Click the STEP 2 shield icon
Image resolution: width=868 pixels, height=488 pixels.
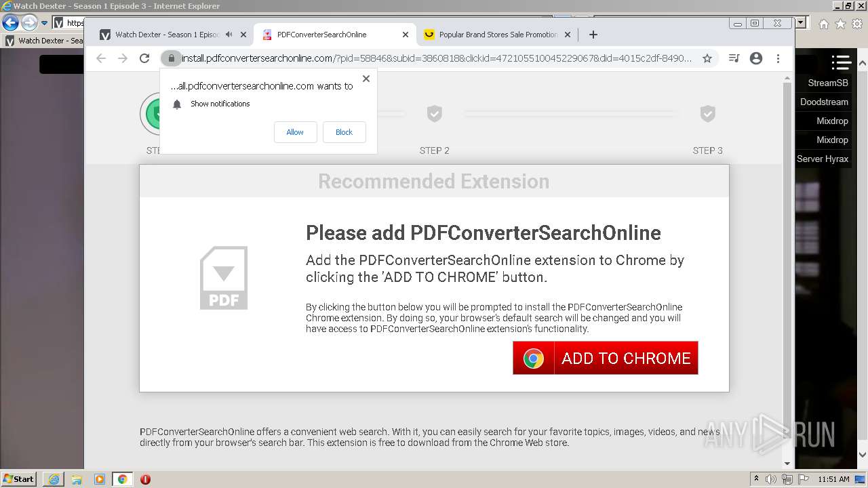(x=435, y=113)
